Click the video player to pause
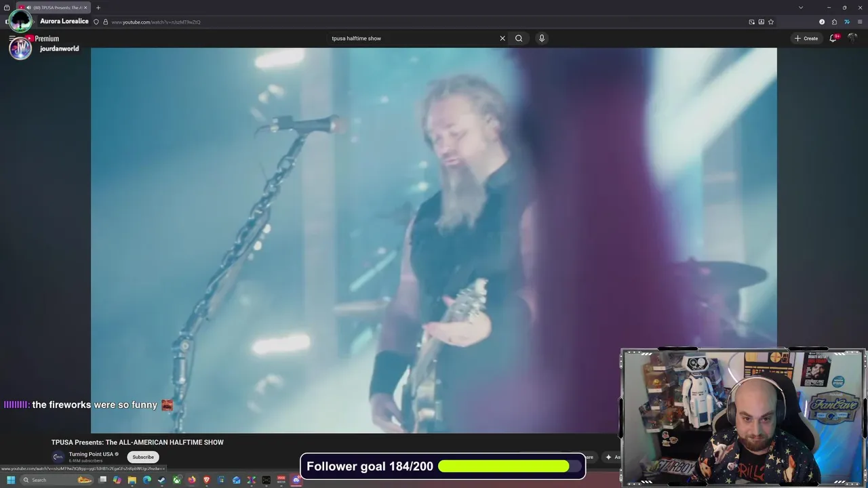Screen dimensions: 868x488 [434, 240]
